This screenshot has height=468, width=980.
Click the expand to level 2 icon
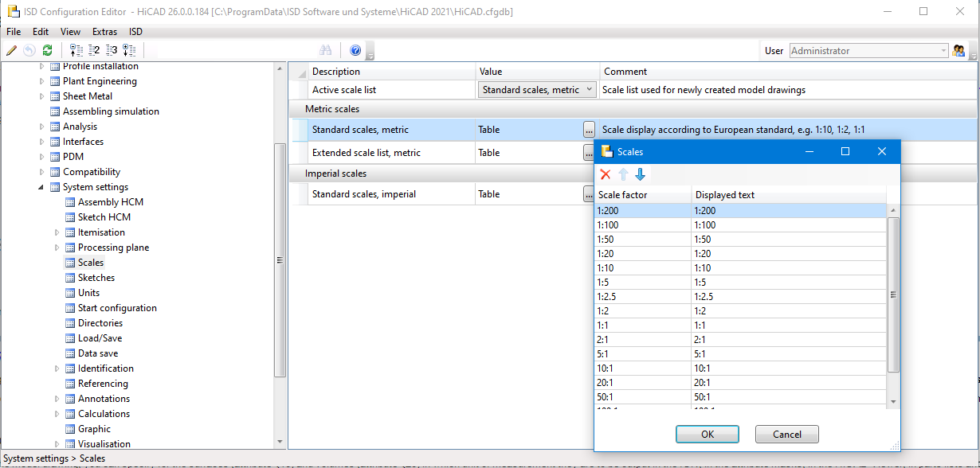click(x=94, y=50)
